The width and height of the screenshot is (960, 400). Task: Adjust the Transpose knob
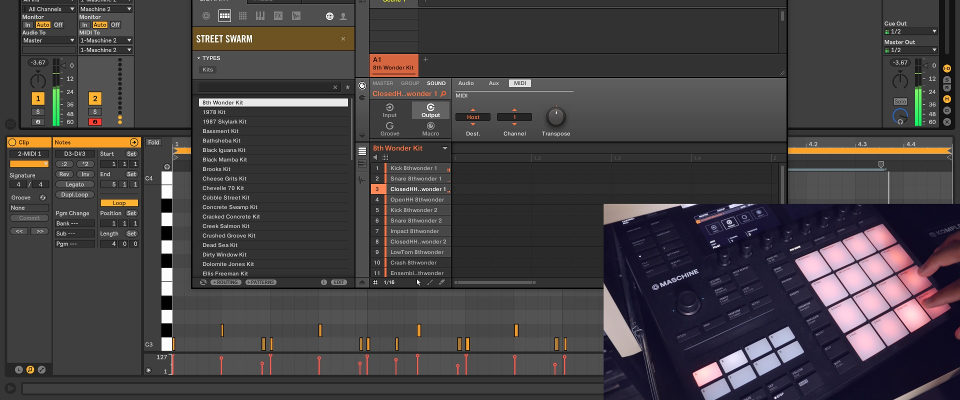point(555,116)
